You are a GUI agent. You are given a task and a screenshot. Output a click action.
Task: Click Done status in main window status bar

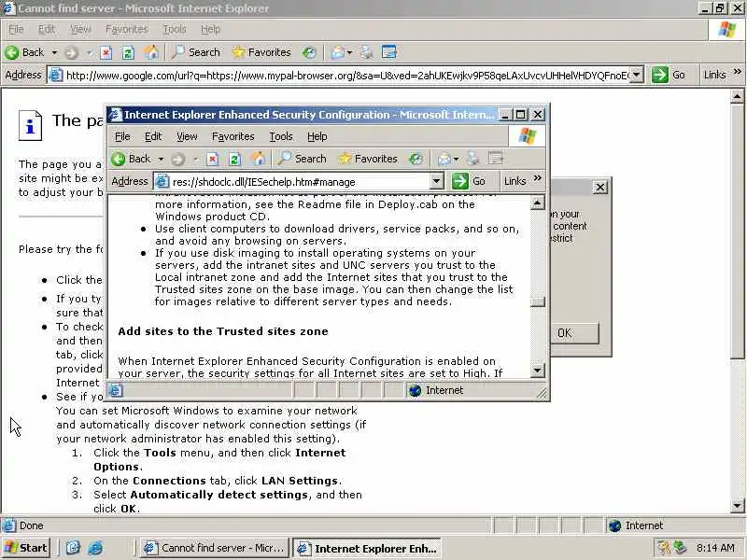click(23, 525)
